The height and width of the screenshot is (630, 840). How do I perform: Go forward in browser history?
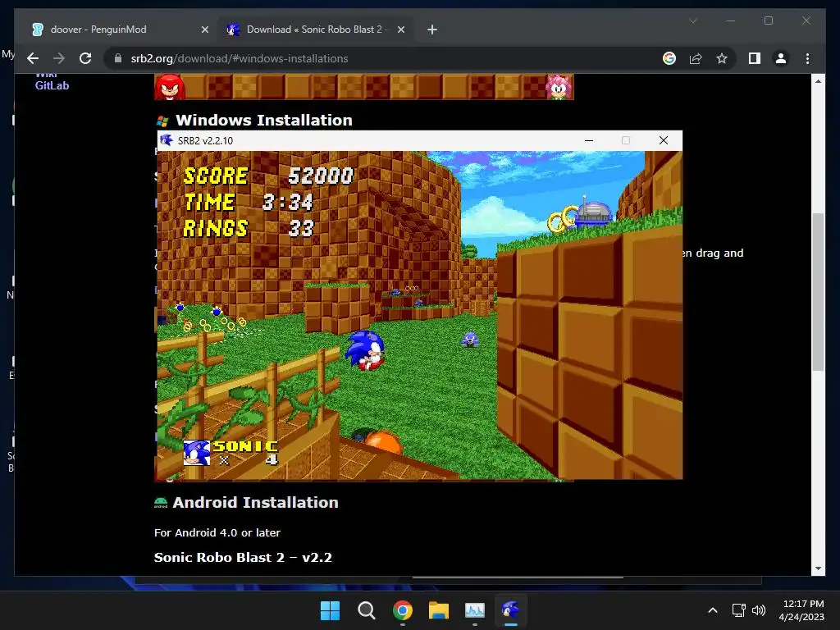pos(59,58)
